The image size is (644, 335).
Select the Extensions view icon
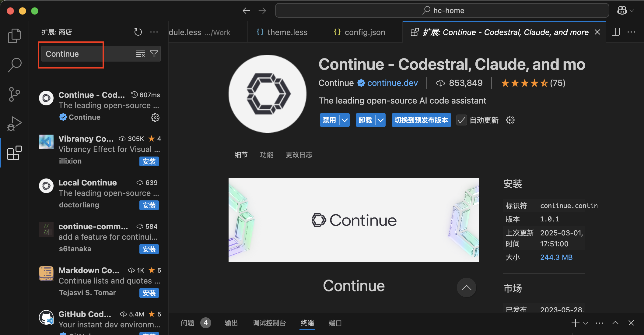click(x=14, y=153)
